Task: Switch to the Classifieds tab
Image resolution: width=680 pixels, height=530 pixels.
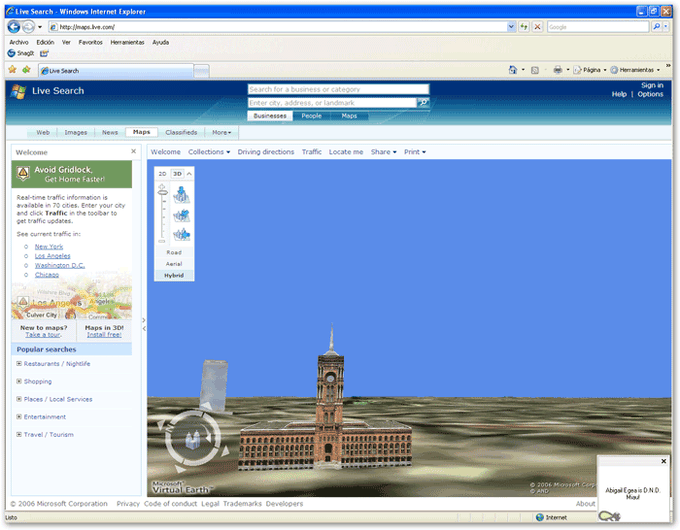Action: click(181, 132)
